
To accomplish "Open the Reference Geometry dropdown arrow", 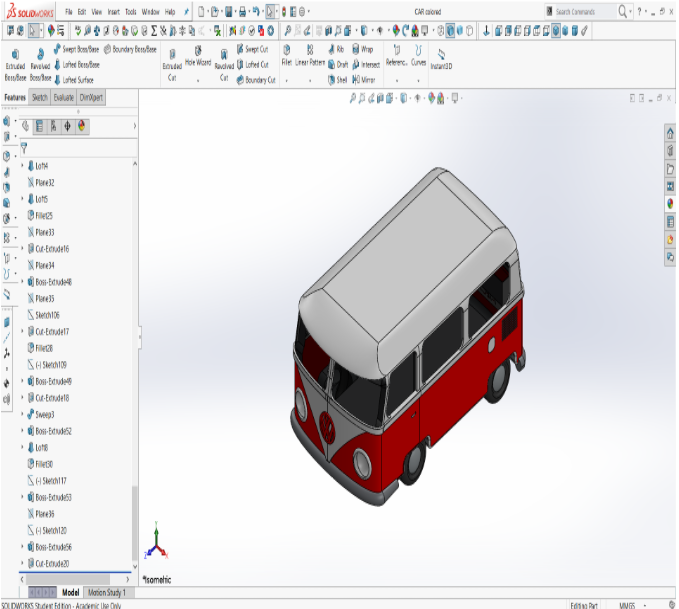I will [x=397, y=81].
